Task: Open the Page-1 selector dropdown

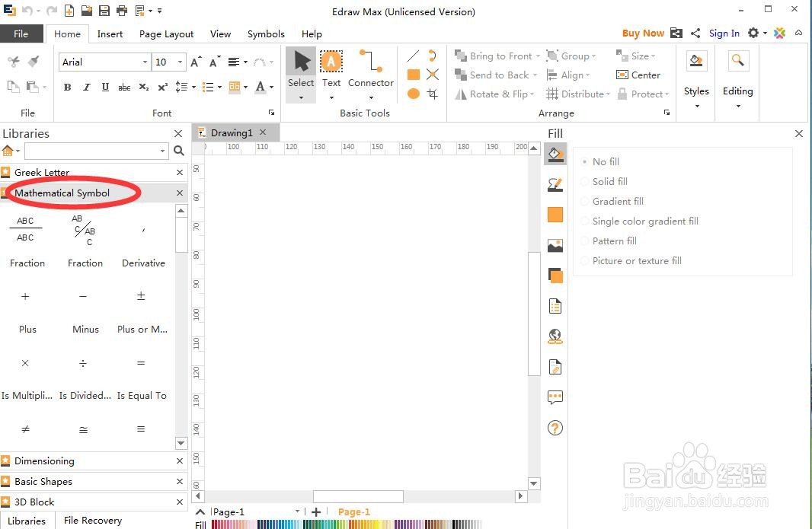Action: 297,511
